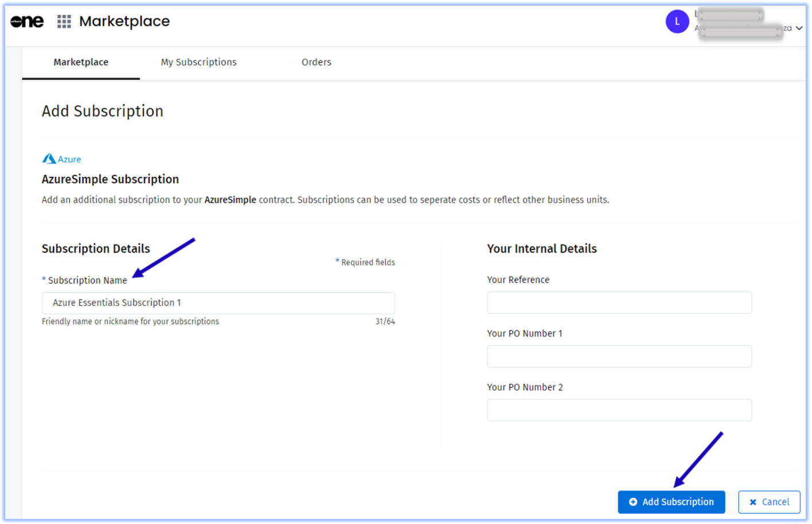Click the Azure text link
The image size is (812, 524).
point(69,160)
